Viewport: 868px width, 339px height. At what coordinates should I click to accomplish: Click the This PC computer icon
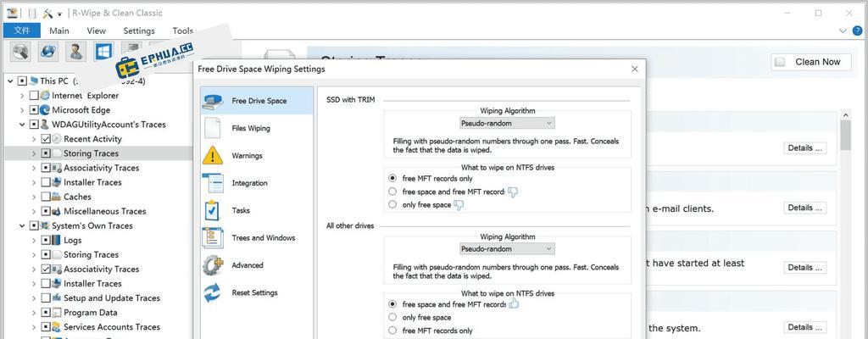point(33,81)
